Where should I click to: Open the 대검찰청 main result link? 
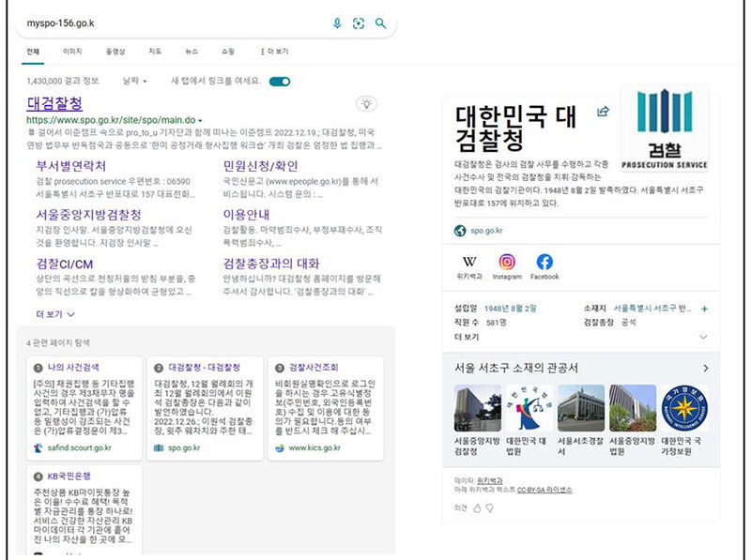[x=54, y=103]
